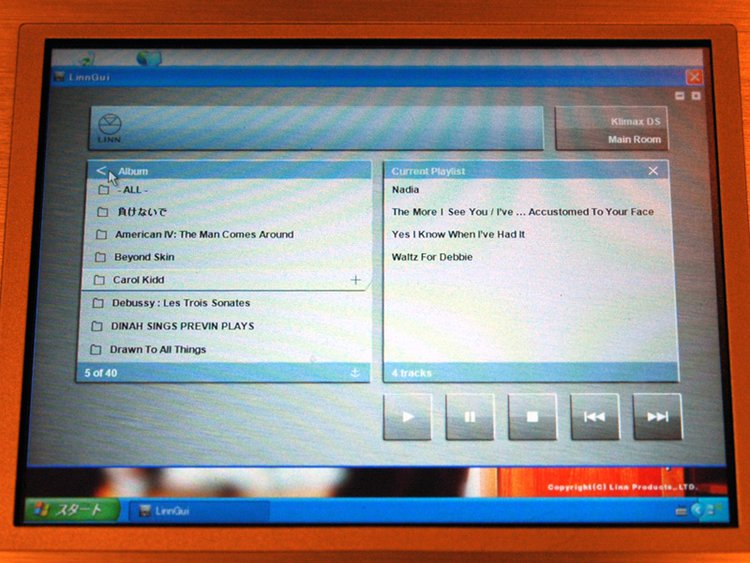The width and height of the screenshot is (750, 563).
Task: Click the Linn logo in the header
Action: click(x=113, y=129)
